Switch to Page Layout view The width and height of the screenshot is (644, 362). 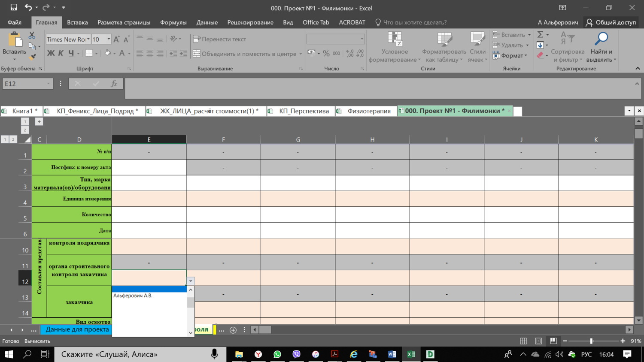click(538, 341)
